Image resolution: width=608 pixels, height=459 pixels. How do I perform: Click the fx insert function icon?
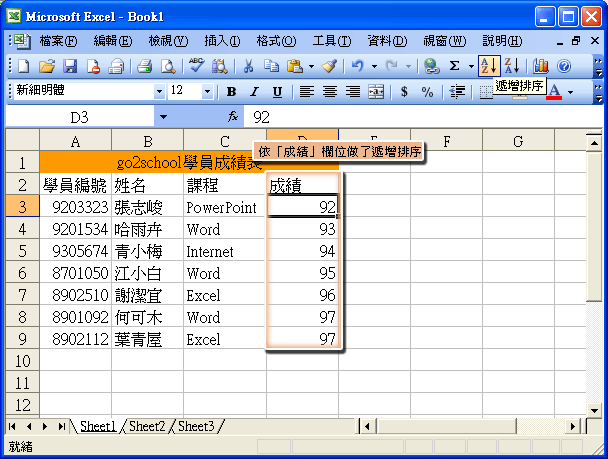coord(233,116)
